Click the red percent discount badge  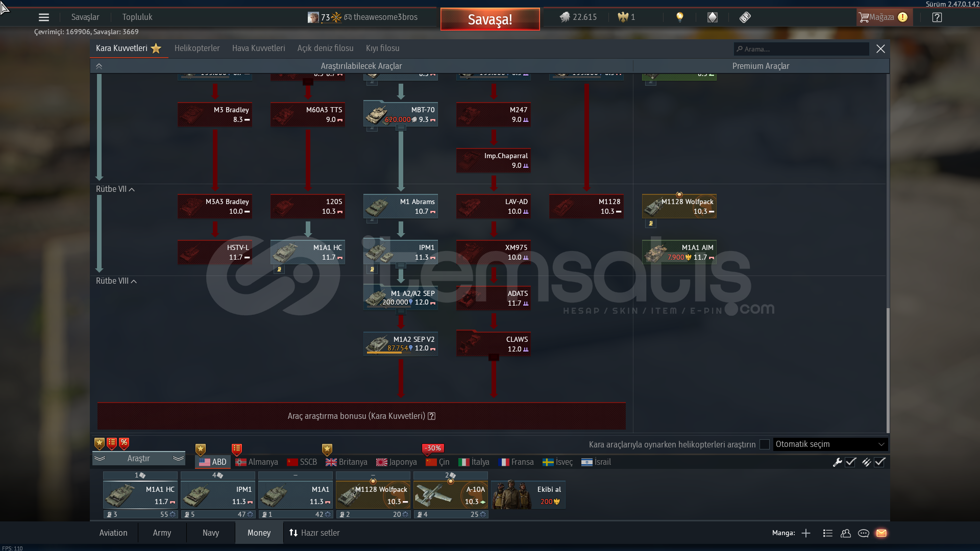click(124, 443)
